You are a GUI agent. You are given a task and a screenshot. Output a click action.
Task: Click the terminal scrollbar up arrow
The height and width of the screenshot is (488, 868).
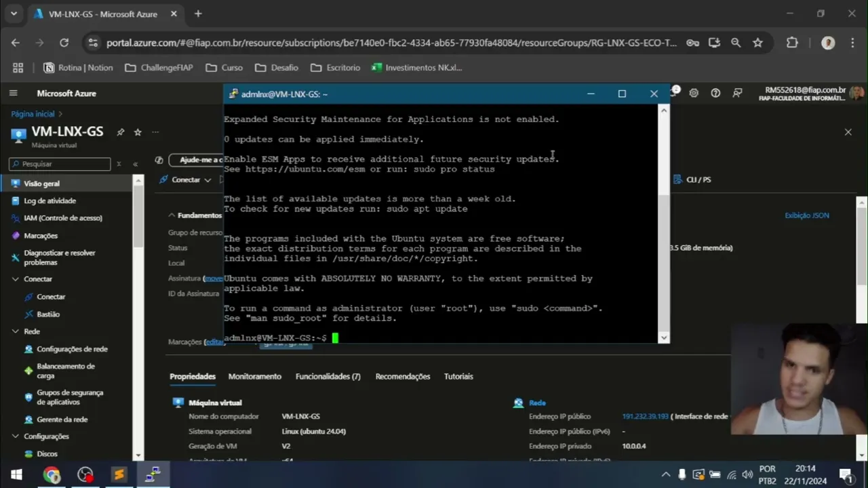pos(664,110)
